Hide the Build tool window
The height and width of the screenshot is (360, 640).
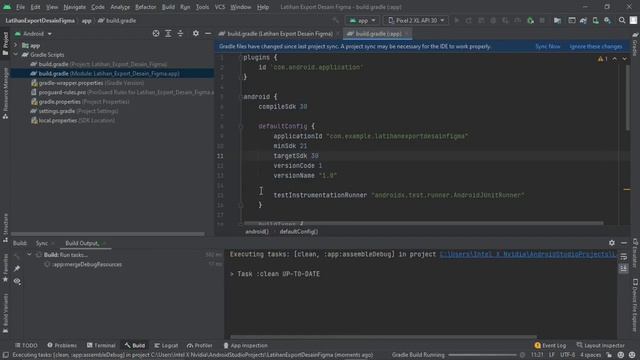click(624, 243)
